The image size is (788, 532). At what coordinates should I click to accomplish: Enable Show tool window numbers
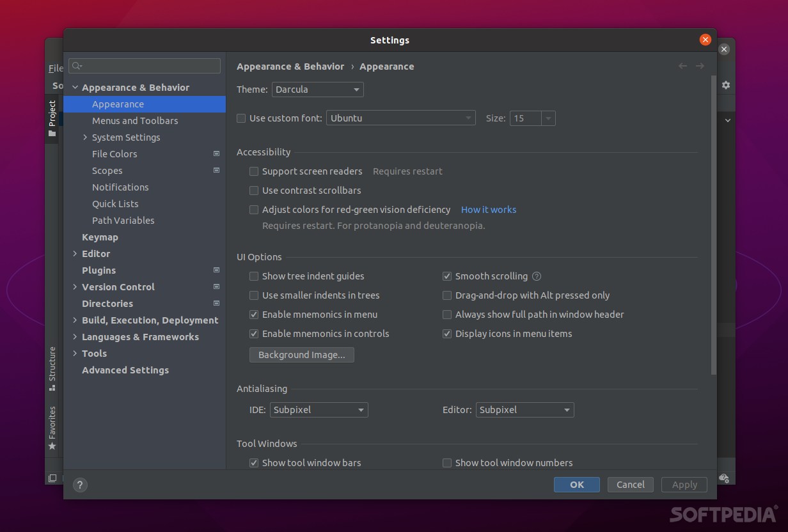[447, 463]
